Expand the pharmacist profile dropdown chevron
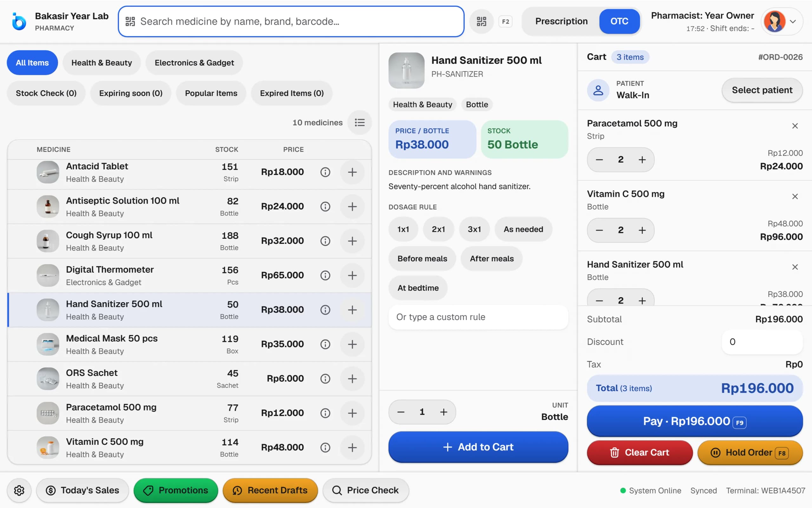The image size is (812, 508). click(x=793, y=22)
